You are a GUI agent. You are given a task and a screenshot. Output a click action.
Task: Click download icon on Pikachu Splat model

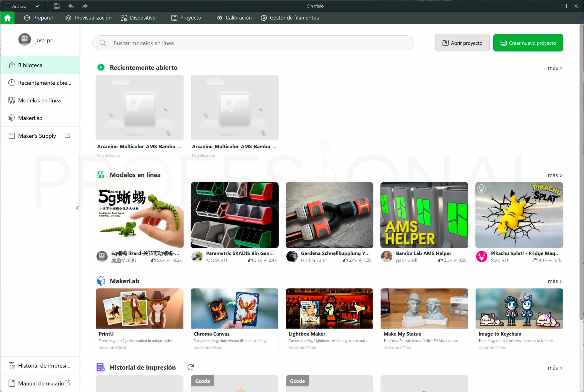click(550, 260)
